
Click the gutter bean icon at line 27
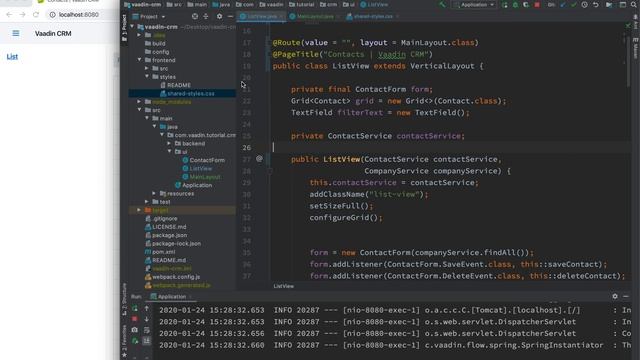[x=259, y=159]
